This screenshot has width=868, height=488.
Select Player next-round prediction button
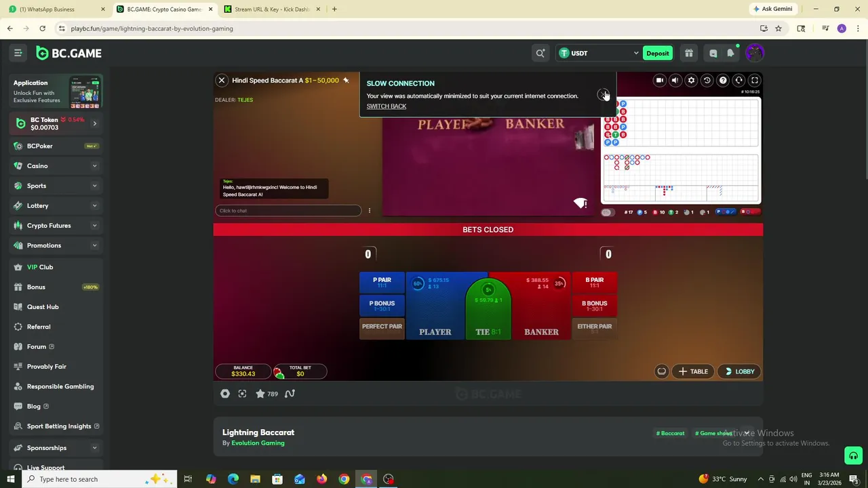click(726, 212)
